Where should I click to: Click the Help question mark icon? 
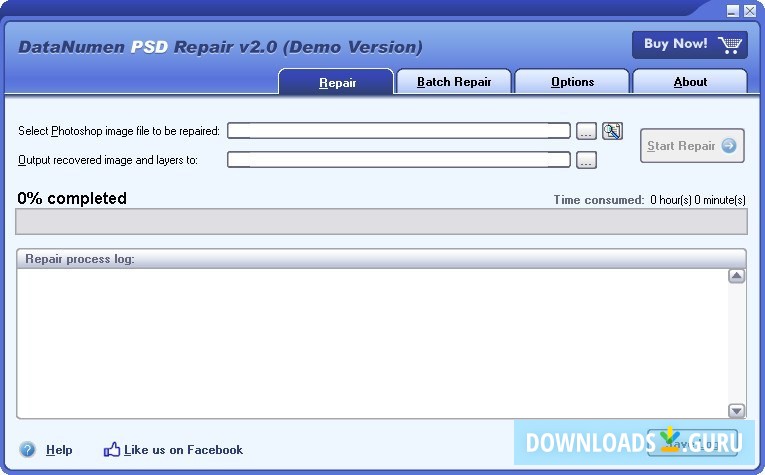[27, 449]
